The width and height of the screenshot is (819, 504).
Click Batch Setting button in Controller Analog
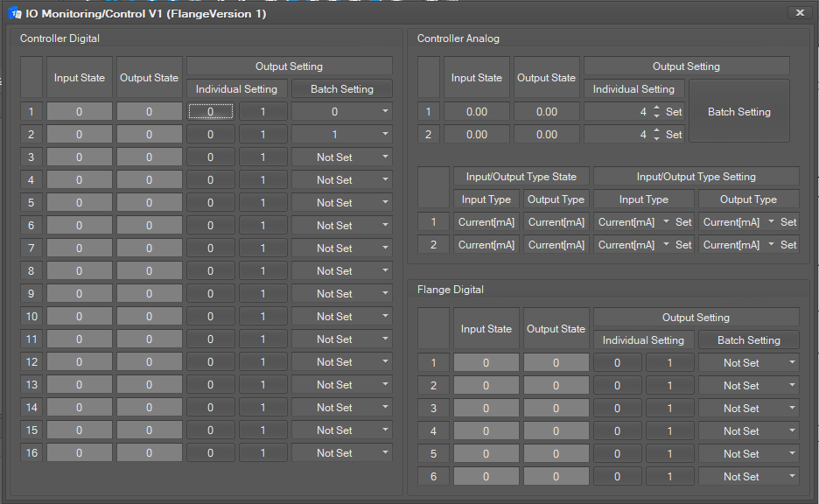(738, 112)
